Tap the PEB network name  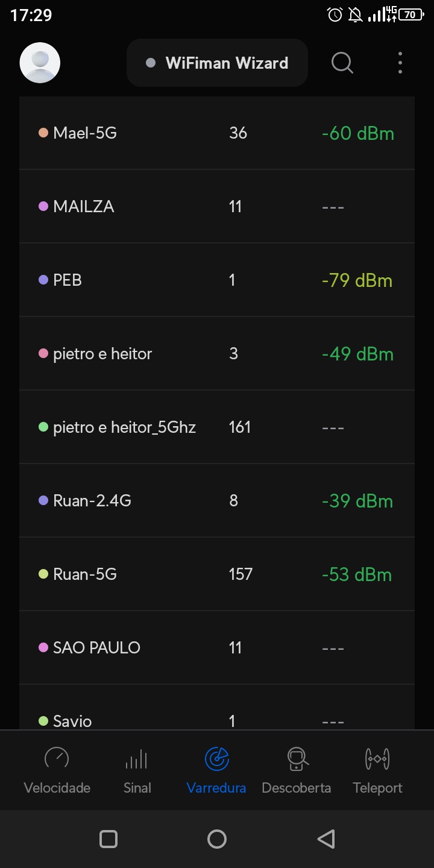tap(68, 280)
